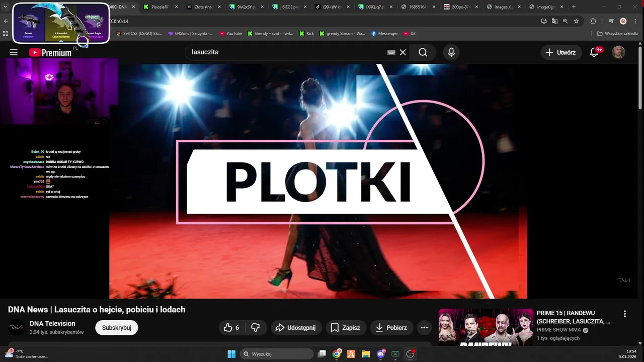
Task: Open Sell CS2 (CS:GO) Ski... bookmark
Action: (x=139, y=34)
